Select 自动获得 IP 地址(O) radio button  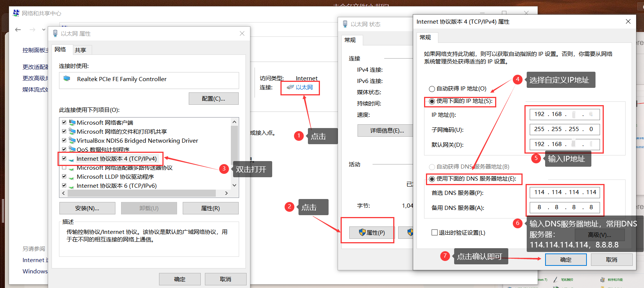(x=432, y=89)
